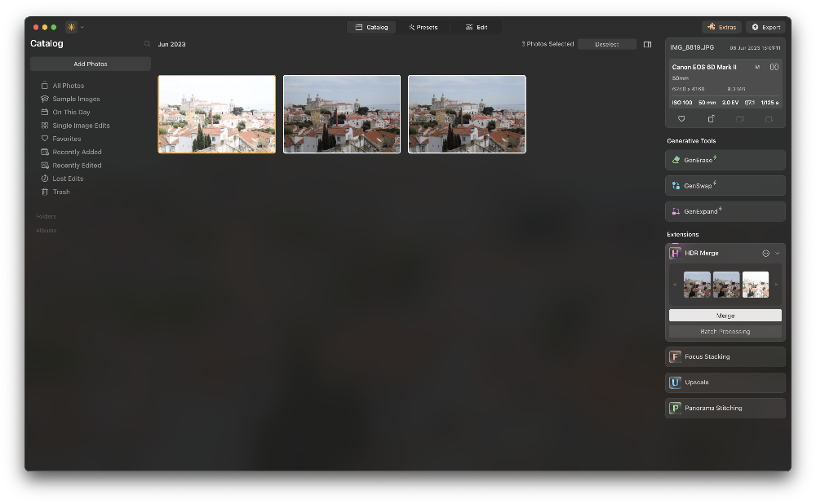Toggle the side panel layout icon near Deselect

(x=647, y=45)
